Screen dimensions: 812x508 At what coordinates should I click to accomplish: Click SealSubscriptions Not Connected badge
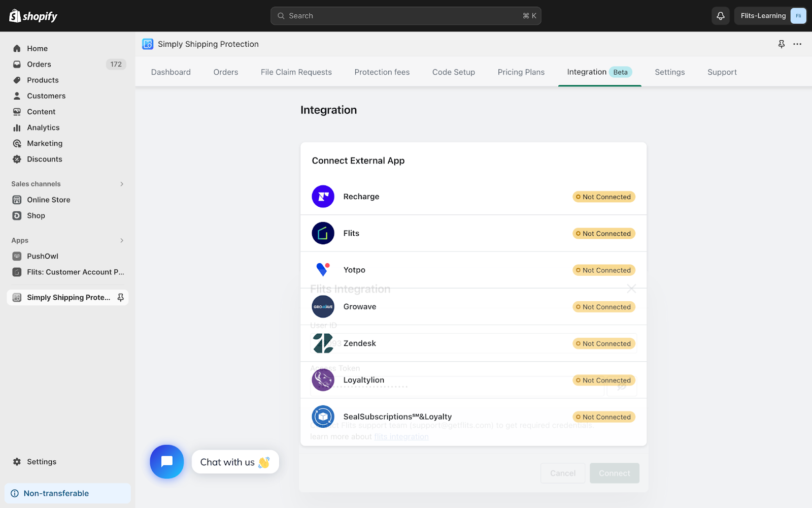pos(604,417)
